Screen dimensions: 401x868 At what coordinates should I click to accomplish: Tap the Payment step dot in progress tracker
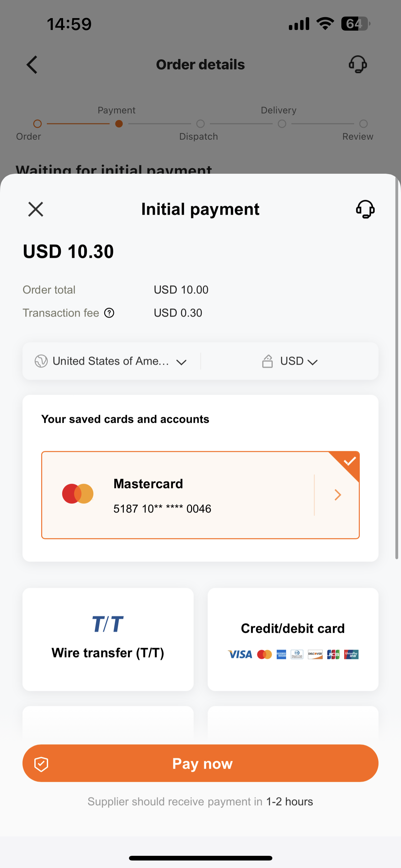point(119,124)
